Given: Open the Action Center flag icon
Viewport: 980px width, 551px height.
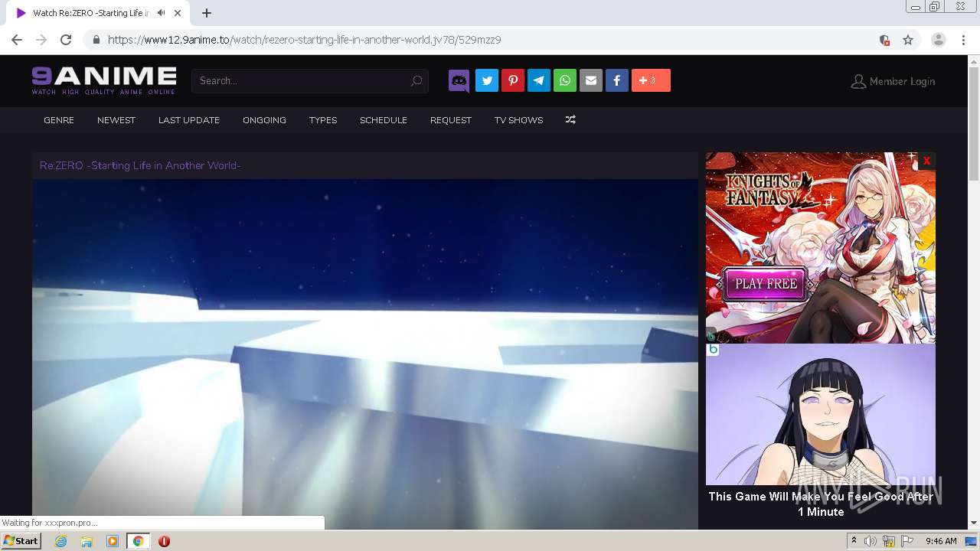Looking at the screenshot, I should (907, 541).
